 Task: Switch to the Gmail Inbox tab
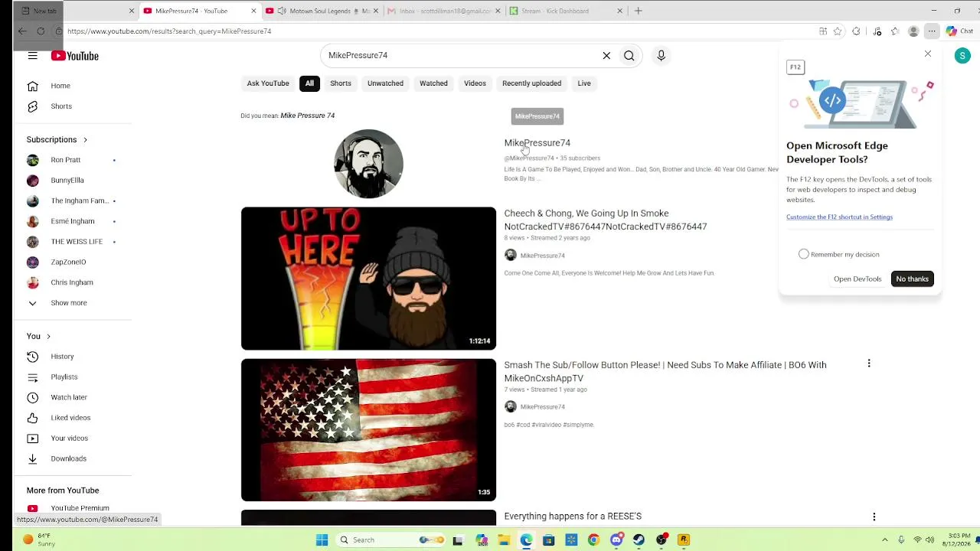pyautogui.click(x=443, y=11)
